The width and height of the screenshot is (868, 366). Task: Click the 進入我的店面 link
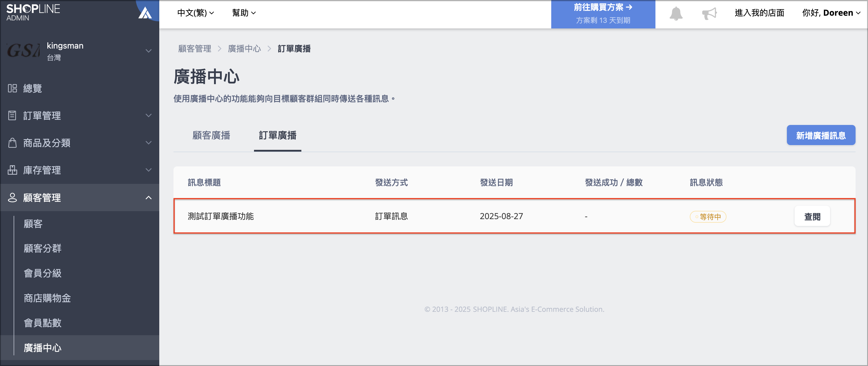(760, 13)
